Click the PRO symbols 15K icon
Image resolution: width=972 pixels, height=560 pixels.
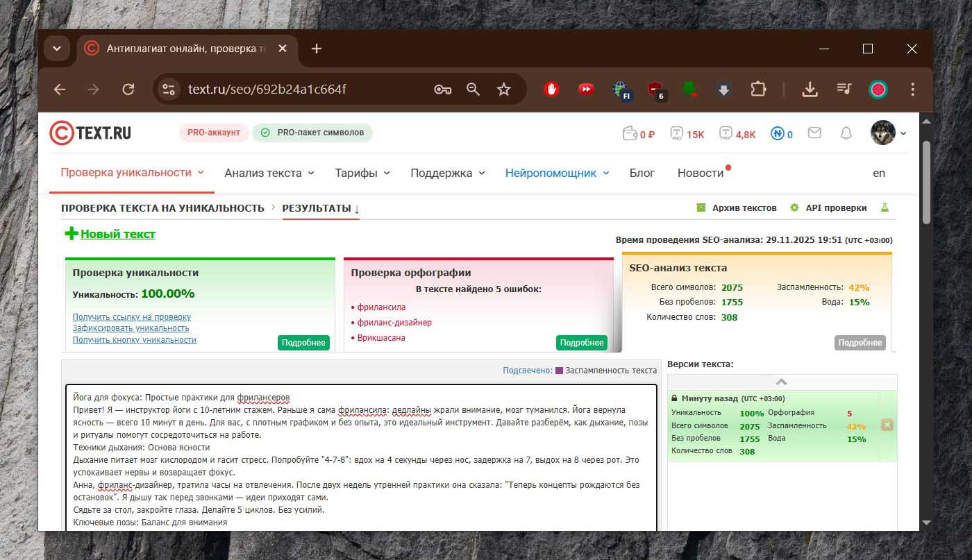[x=677, y=133]
